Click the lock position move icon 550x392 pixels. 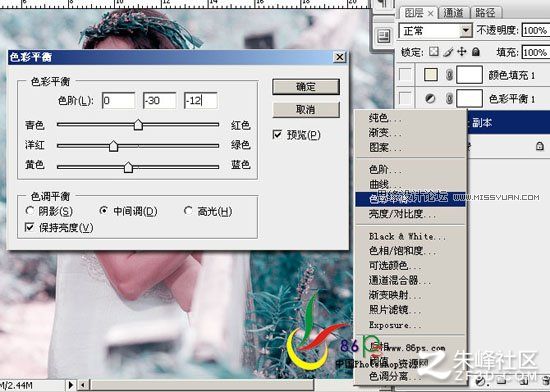click(462, 52)
